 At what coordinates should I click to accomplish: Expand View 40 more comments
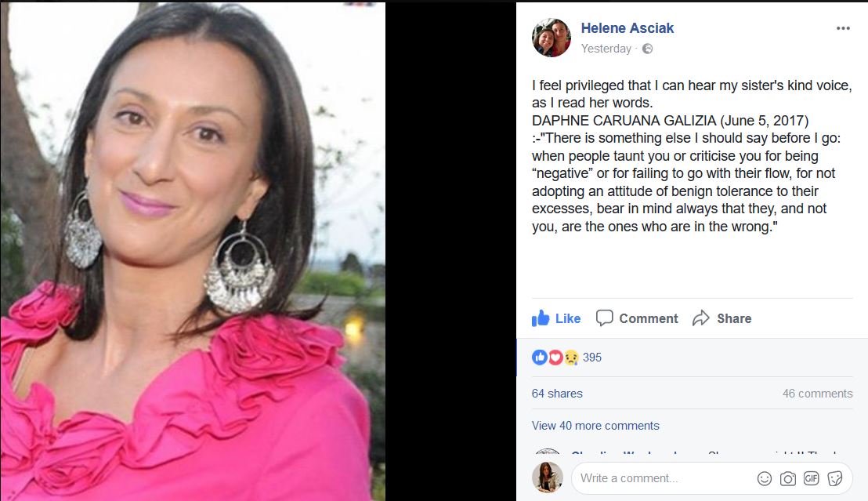click(595, 426)
